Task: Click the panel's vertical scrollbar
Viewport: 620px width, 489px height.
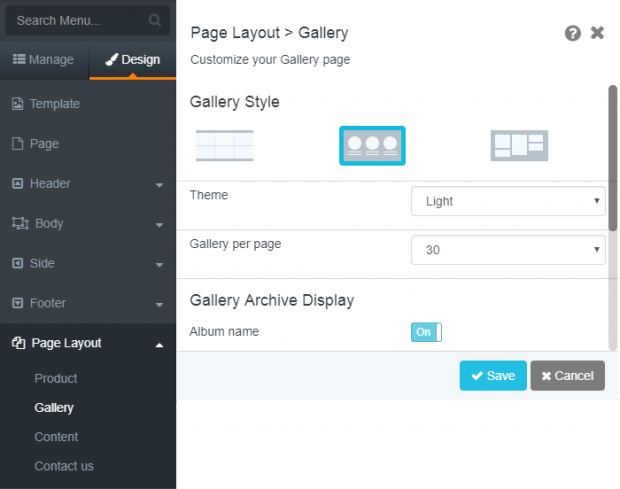Action: click(613, 158)
